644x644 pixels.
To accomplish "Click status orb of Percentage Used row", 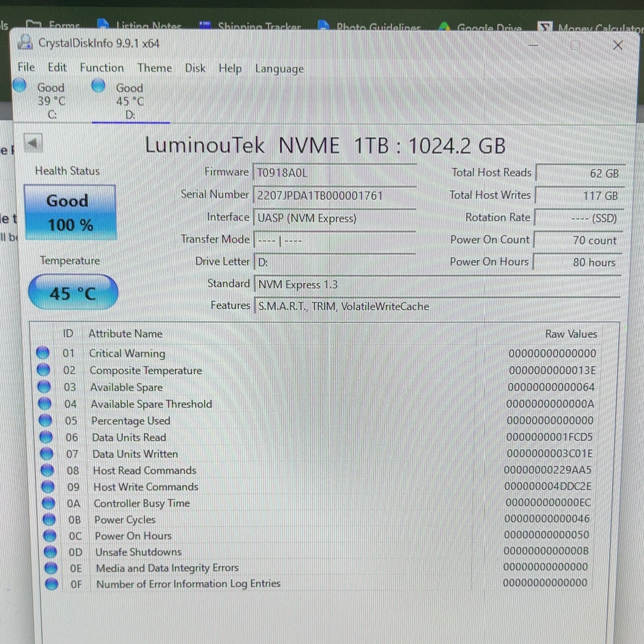I will pyautogui.click(x=46, y=420).
